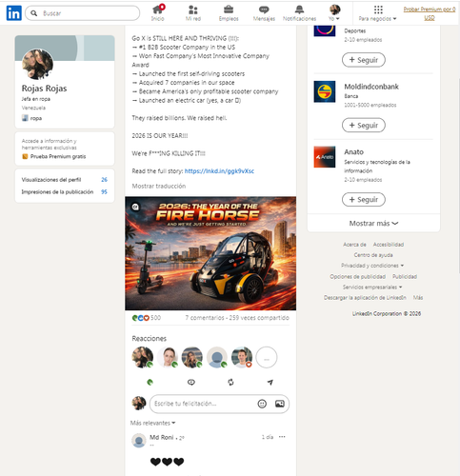Viewport: 460px width, 476px height.
Task: Open Mensajes chat icon
Action: click(x=264, y=13)
